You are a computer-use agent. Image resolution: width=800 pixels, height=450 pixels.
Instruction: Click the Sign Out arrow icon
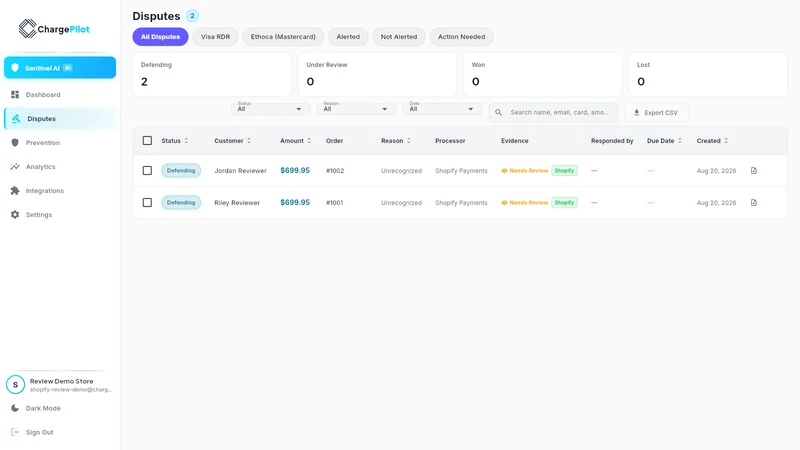(x=15, y=432)
